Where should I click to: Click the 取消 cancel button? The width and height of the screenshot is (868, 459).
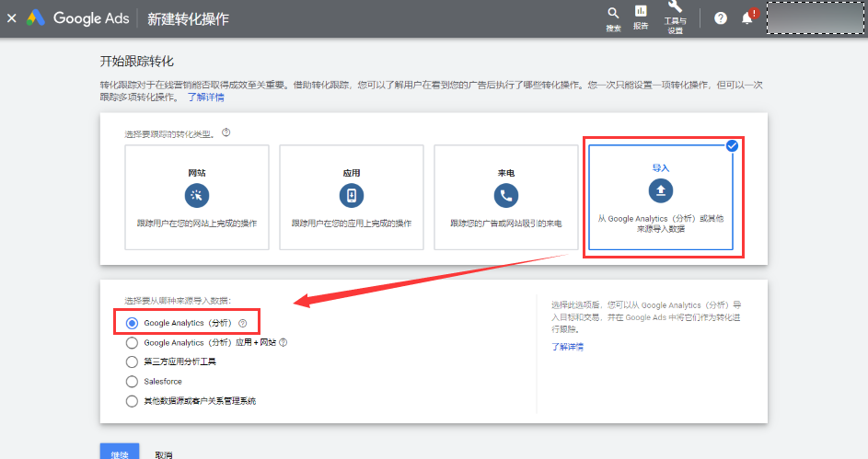[164, 454]
